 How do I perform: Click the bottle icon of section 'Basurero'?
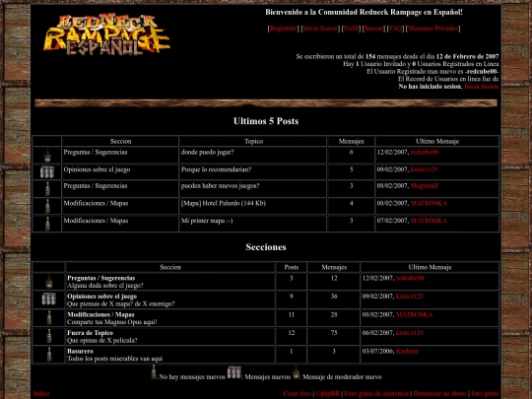click(49, 355)
